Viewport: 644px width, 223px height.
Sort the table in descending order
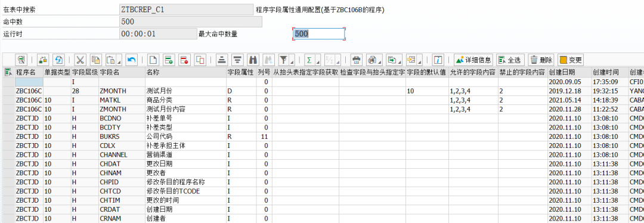237,60
